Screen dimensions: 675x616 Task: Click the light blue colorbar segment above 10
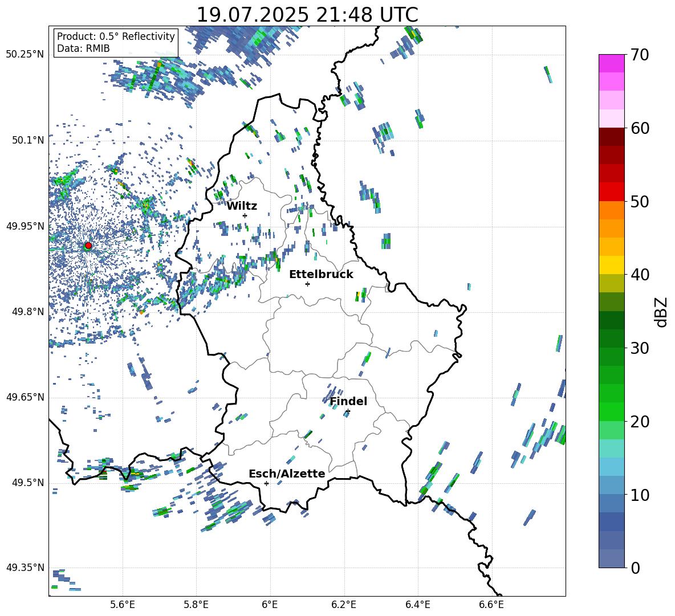611,485
